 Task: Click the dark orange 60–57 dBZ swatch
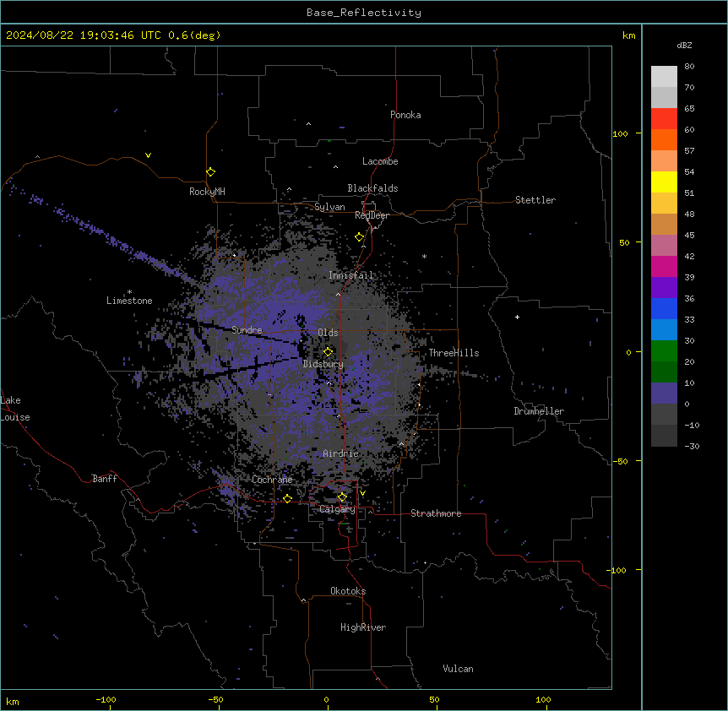pyautogui.click(x=664, y=139)
